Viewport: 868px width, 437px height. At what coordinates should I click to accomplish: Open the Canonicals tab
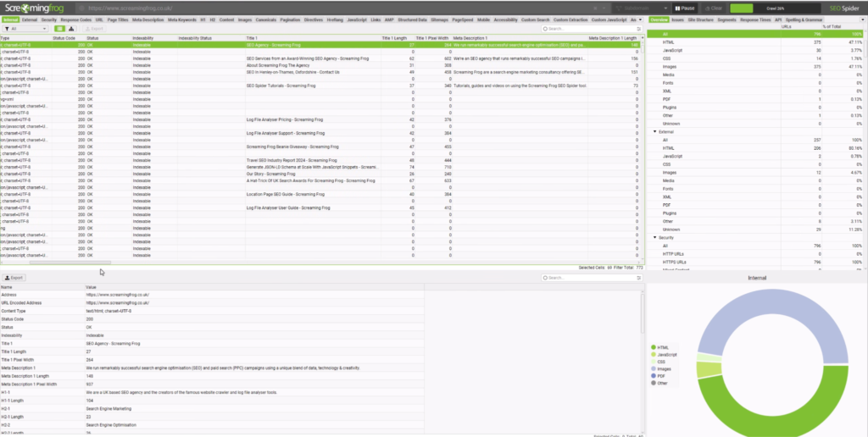[265, 20]
